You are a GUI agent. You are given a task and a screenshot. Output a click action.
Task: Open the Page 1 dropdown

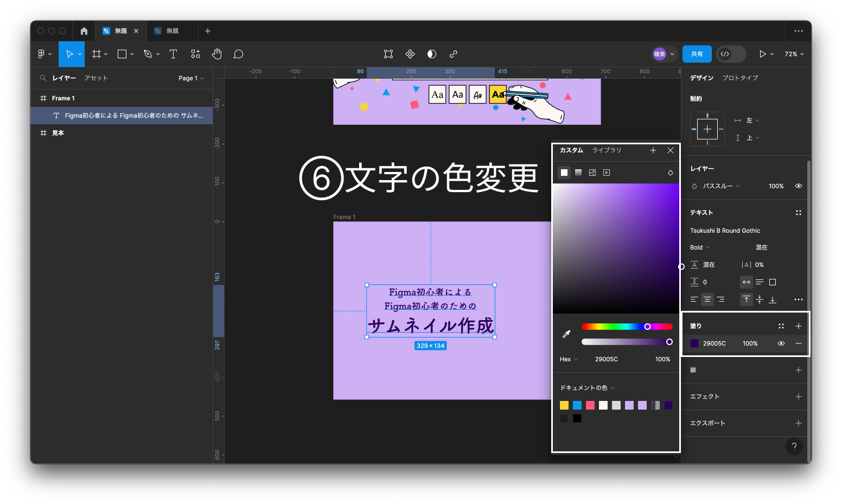tap(191, 78)
